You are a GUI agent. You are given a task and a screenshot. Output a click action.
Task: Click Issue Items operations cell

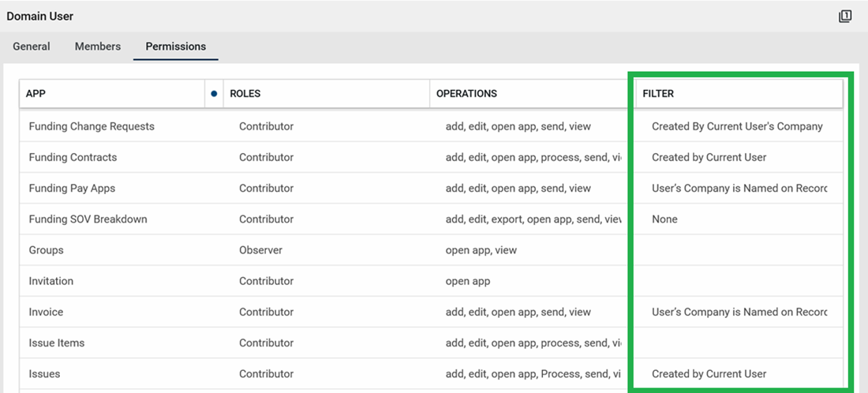[x=533, y=342]
